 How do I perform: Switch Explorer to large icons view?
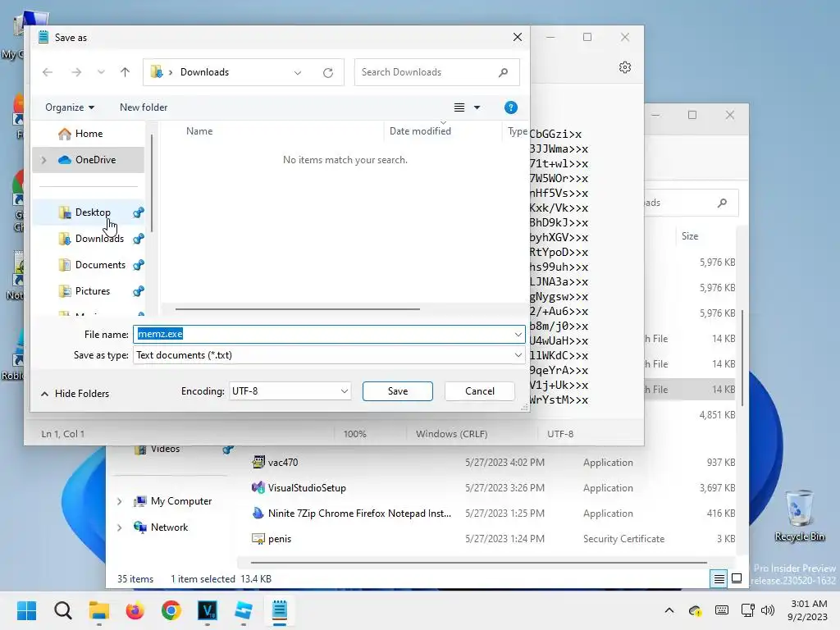click(737, 578)
